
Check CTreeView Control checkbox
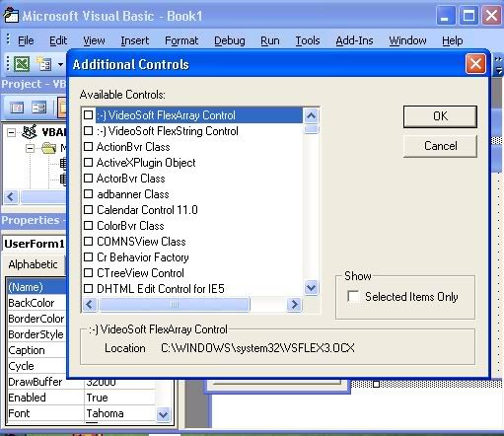(88, 272)
